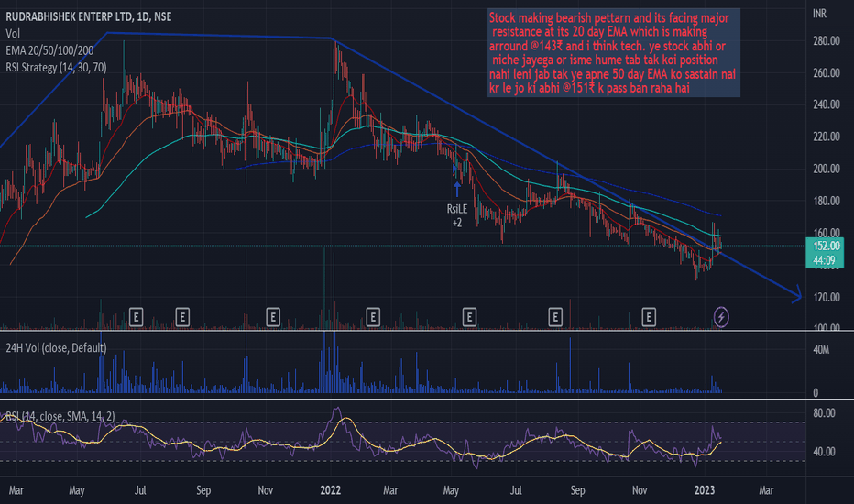Click the 40M volume axis label
The image size is (854, 504).
point(821,350)
